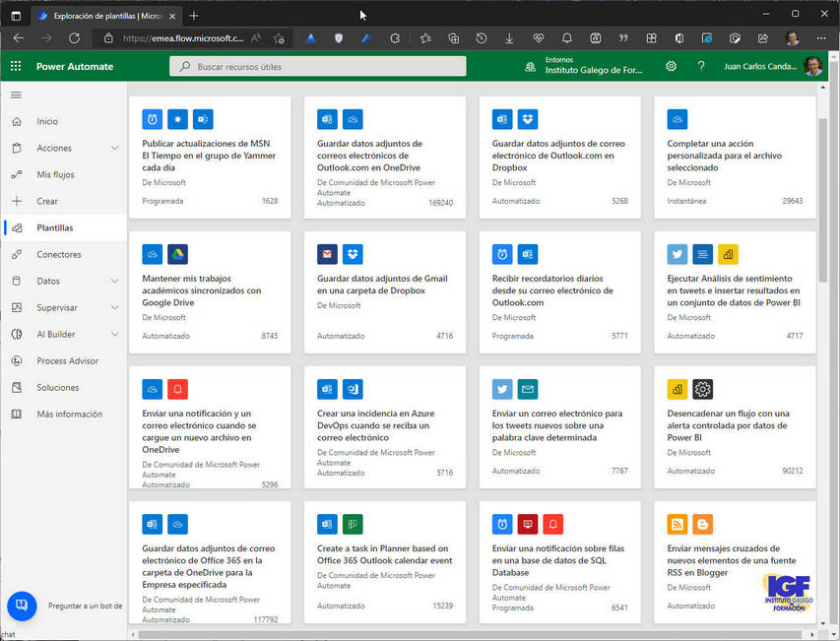
Task: Open the app launcher waffle icon
Action: (16, 66)
